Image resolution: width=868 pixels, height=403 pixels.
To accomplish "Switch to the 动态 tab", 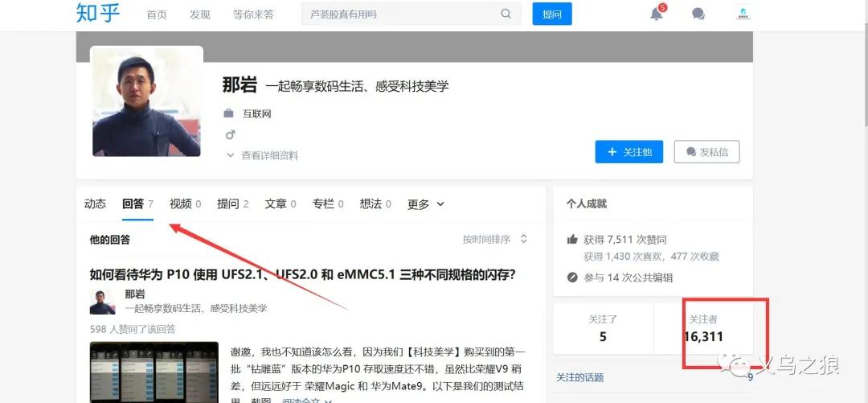I will [x=95, y=204].
